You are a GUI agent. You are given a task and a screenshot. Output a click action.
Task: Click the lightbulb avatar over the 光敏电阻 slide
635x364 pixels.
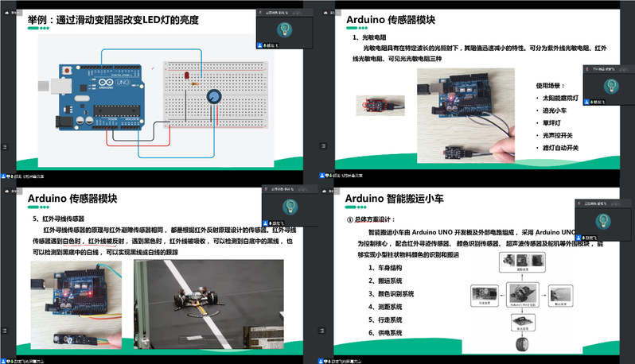click(x=611, y=86)
